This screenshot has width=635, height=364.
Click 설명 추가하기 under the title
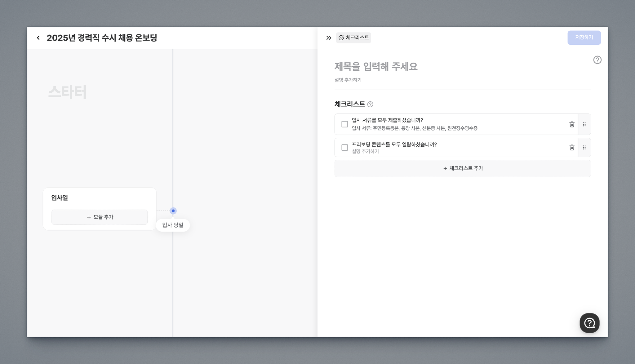(348, 80)
